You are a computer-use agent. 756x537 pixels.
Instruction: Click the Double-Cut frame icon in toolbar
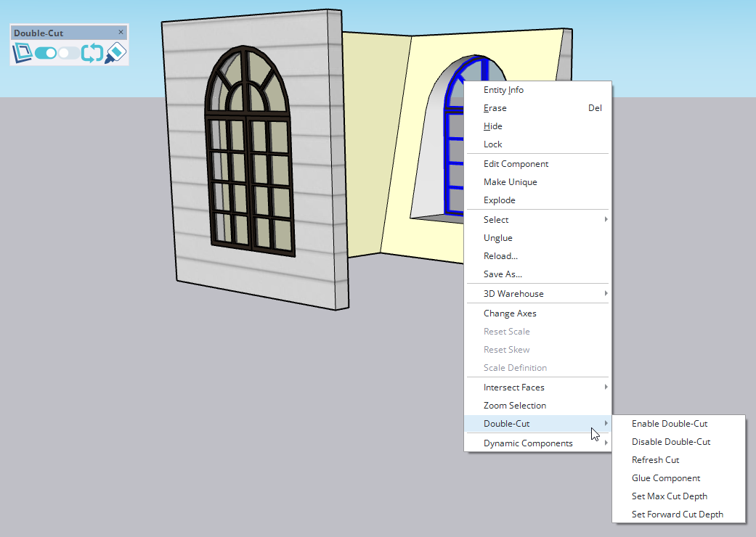click(23, 53)
